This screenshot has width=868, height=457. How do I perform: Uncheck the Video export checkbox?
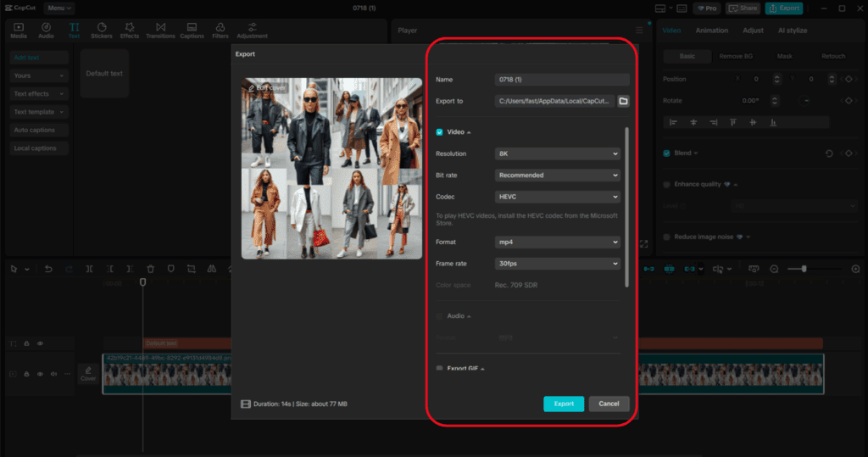(x=440, y=131)
